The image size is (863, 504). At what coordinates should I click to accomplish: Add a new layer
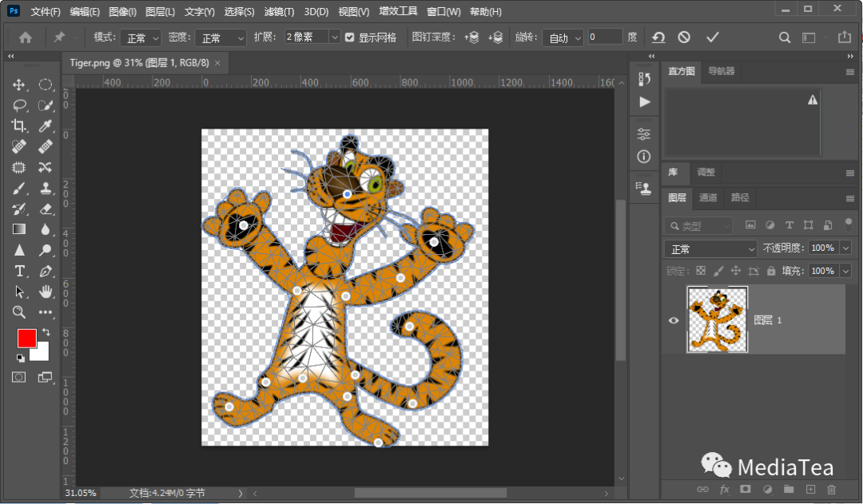(x=810, y=489)
